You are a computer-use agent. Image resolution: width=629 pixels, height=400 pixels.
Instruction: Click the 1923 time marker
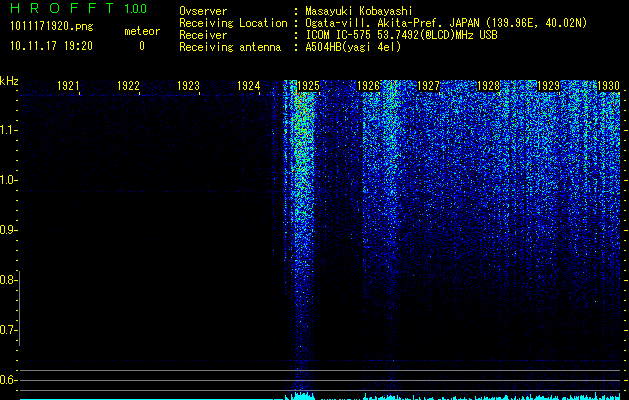(188, 86)
